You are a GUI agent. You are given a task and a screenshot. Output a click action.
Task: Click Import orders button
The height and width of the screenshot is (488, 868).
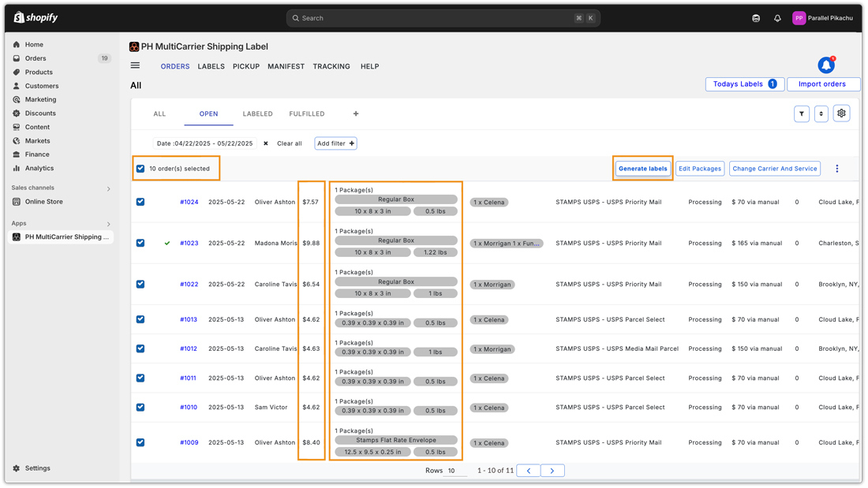click(x=822, y=84)
